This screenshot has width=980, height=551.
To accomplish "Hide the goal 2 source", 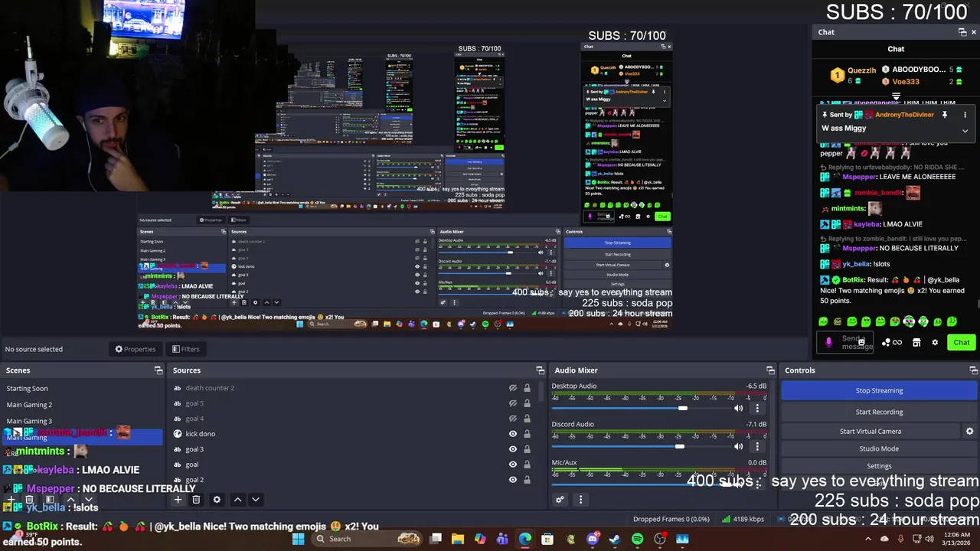I will click(x=513, y=480).
